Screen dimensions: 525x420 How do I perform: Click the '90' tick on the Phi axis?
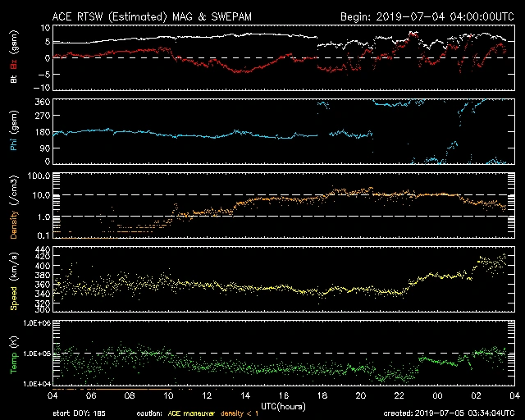pyautogui.click(x=45, y=148)
